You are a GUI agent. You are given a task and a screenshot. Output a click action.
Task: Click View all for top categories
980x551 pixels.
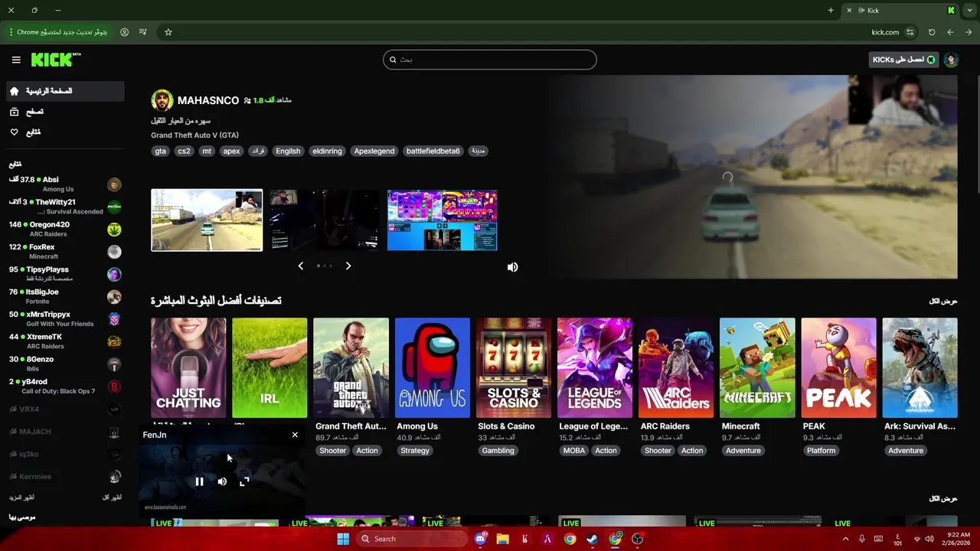[x=943, y=302]
